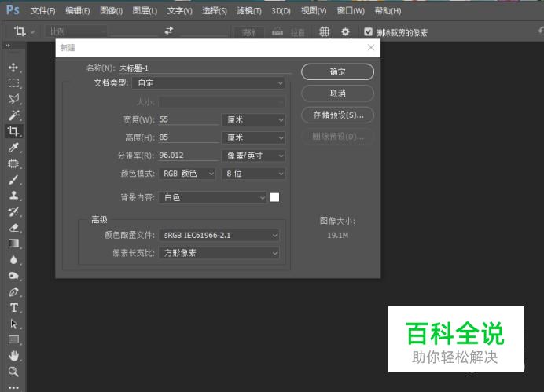Open the width unit 厘米 dropdown
Image resolution: width=544 pixels, height=392 pixels.
(253, 120)
